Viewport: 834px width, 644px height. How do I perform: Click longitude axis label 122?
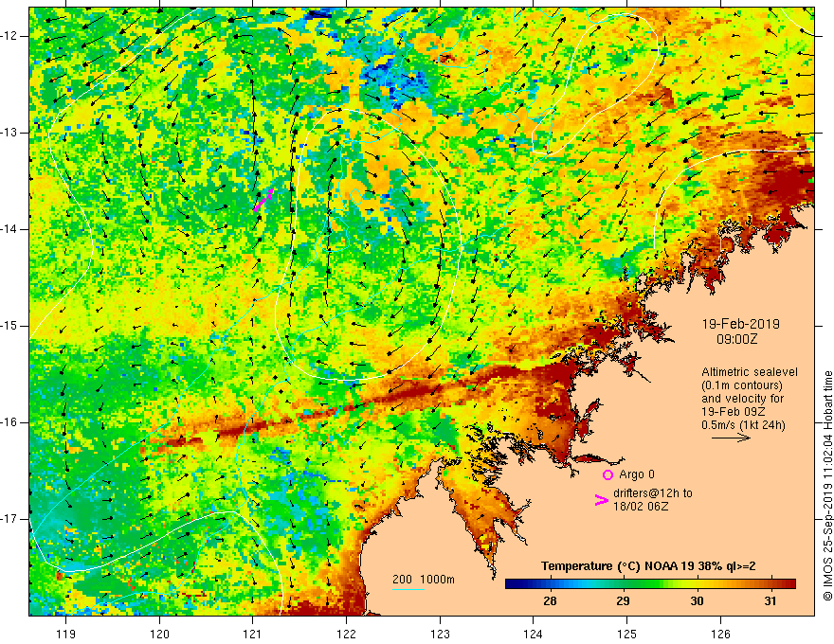click(x=346, y=634)
